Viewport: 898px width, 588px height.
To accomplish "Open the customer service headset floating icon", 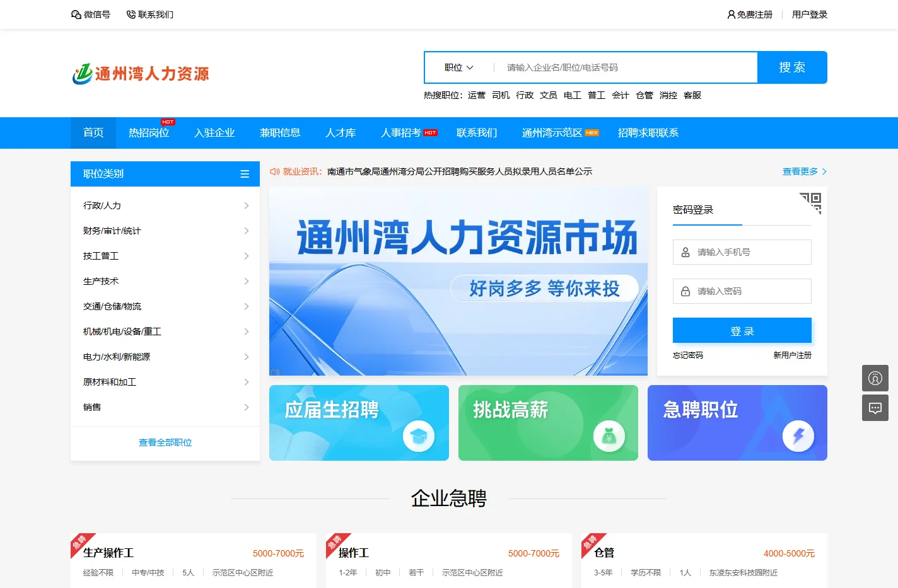I will pyautogui.click(x=875, y=378).
